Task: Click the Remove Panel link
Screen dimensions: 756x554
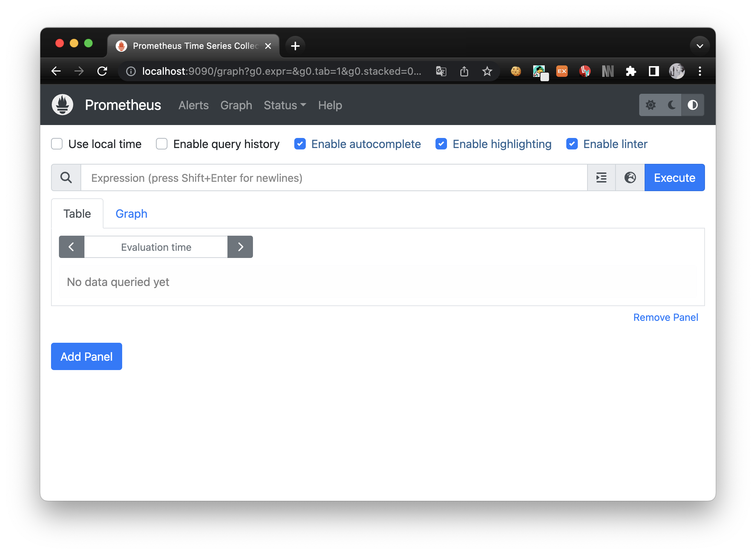Action: (x=665, y=317)
